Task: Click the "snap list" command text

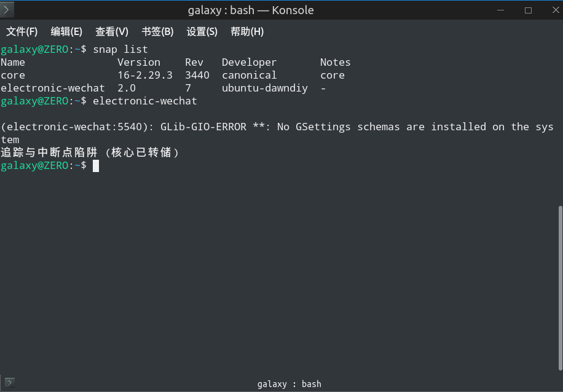Action: [120, 49]
